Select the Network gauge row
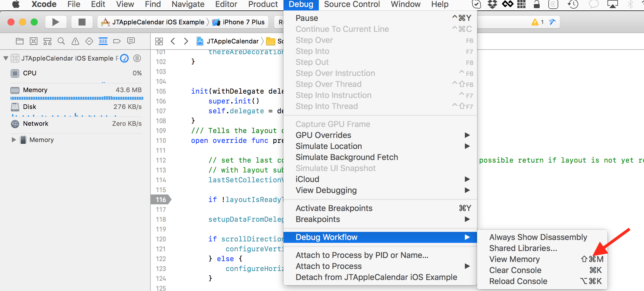The image size is (644, 291). (76, 124)
